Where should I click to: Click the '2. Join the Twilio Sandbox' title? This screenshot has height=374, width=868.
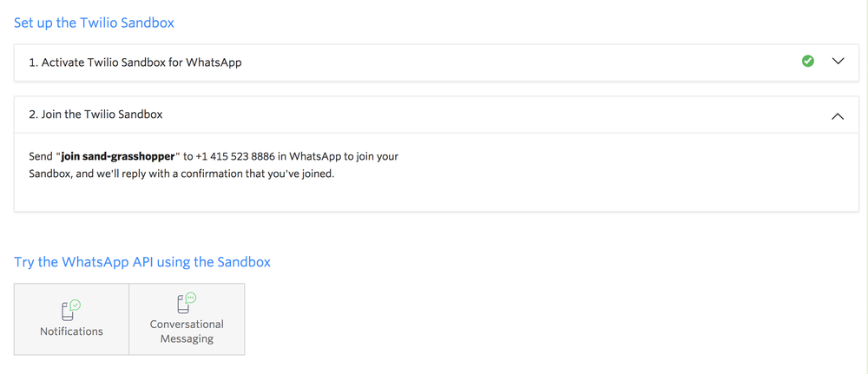[95, 115]
